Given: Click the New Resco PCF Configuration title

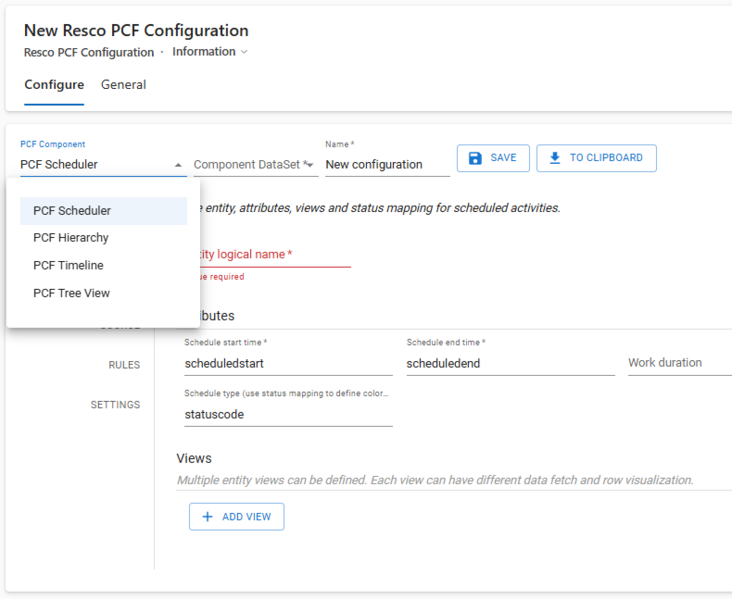Looking at the screenshot, I should pyautogui.click(x=136, y=30).
